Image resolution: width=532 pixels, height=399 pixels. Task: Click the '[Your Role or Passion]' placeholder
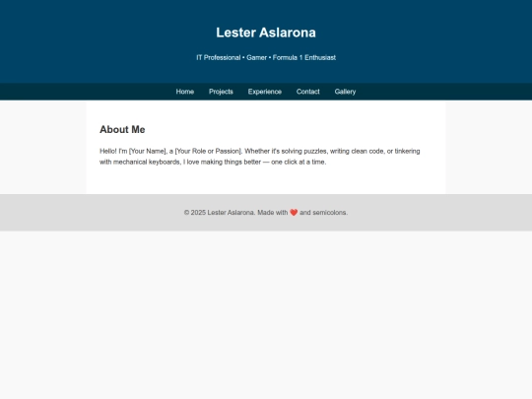[209, 151]
